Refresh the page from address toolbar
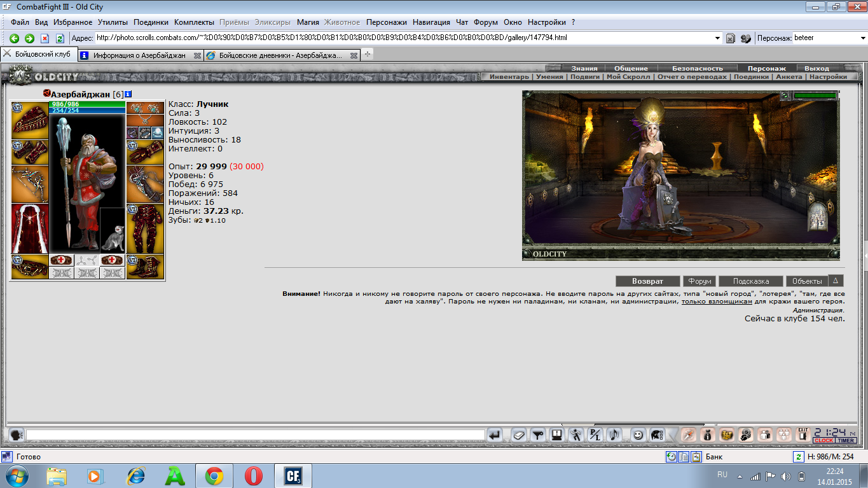868x488 pixels. coord(60,38)
